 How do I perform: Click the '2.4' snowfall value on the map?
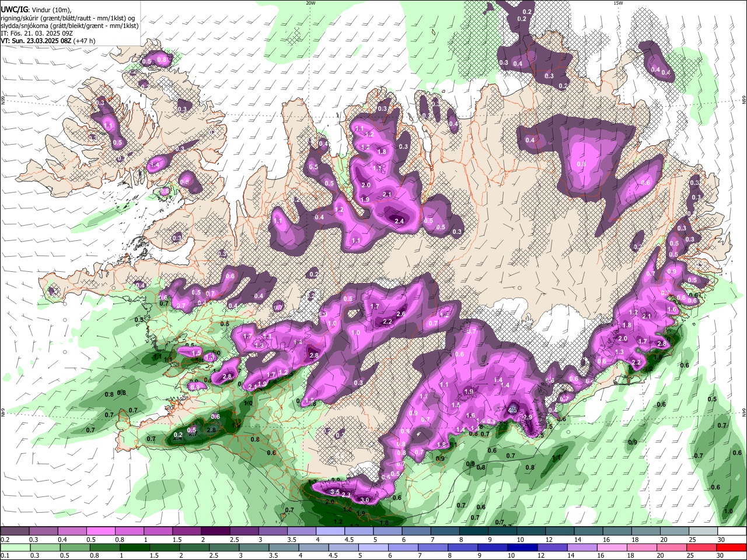point(399,221)
